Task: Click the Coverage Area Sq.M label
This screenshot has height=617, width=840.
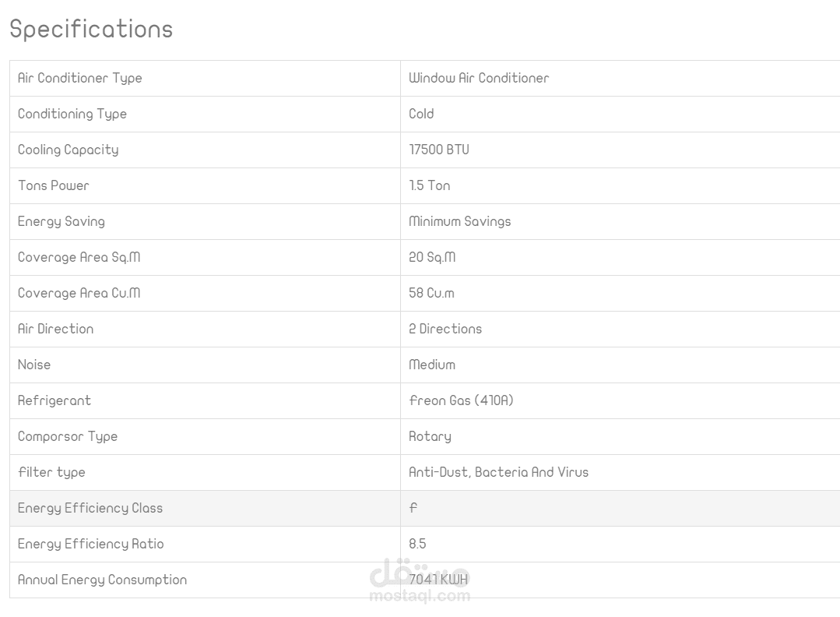Action: (79, 257)
